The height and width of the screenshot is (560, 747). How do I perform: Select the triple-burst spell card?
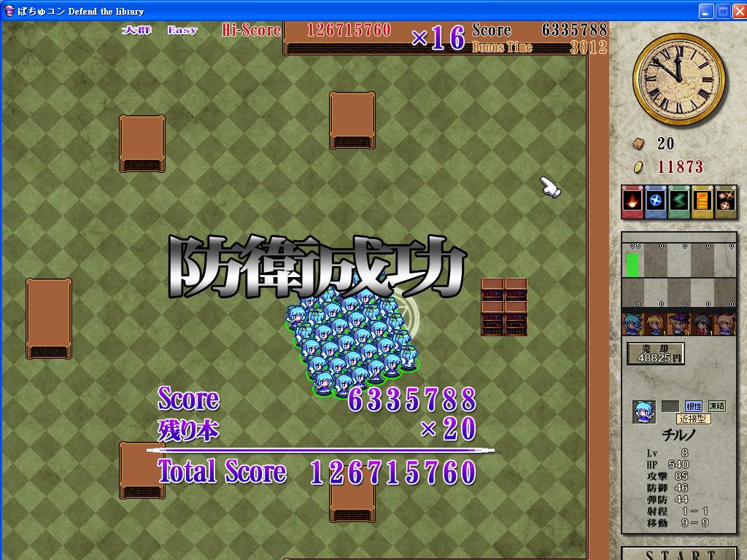coord(725,202)
